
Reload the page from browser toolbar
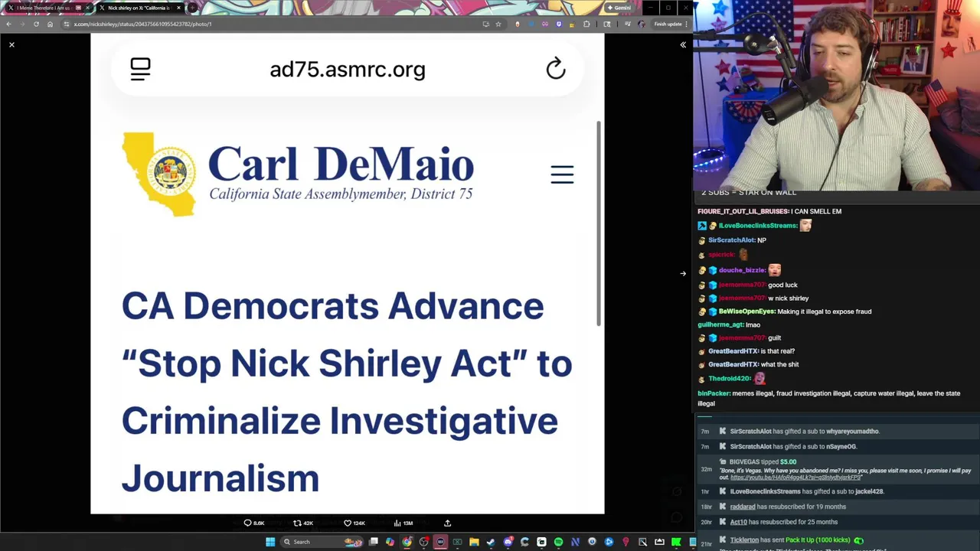36,24
